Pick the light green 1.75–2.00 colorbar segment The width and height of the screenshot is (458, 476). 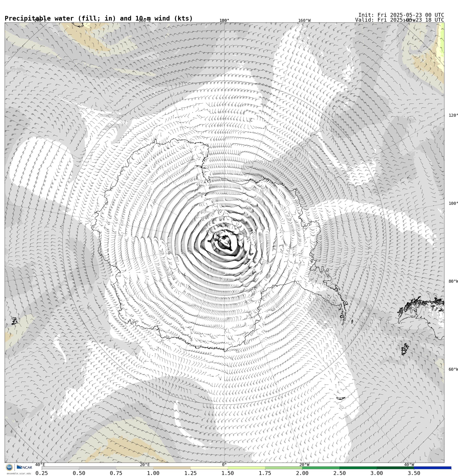point(283,468)
